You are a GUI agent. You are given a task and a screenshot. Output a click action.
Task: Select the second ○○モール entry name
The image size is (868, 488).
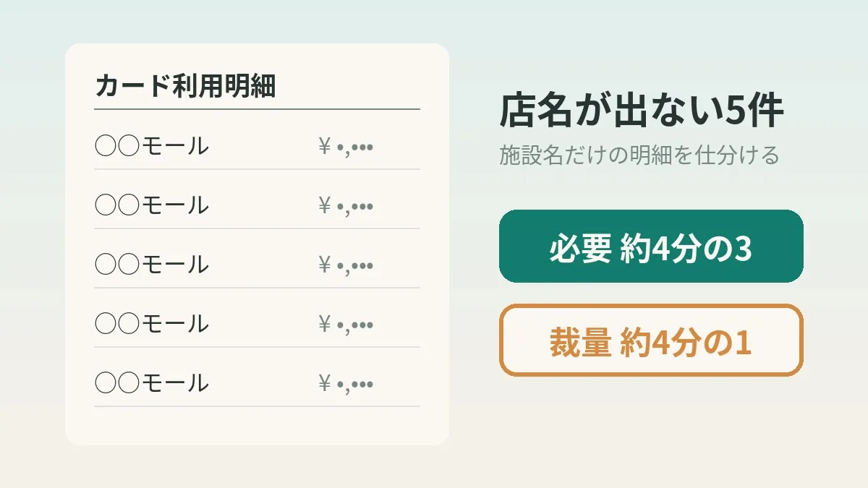coord(152,205)
